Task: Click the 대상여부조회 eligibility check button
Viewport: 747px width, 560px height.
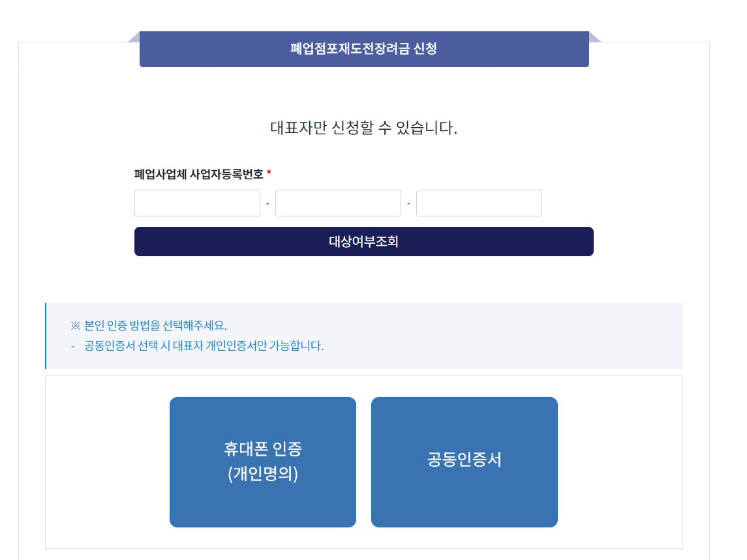Action: point(363,241)
